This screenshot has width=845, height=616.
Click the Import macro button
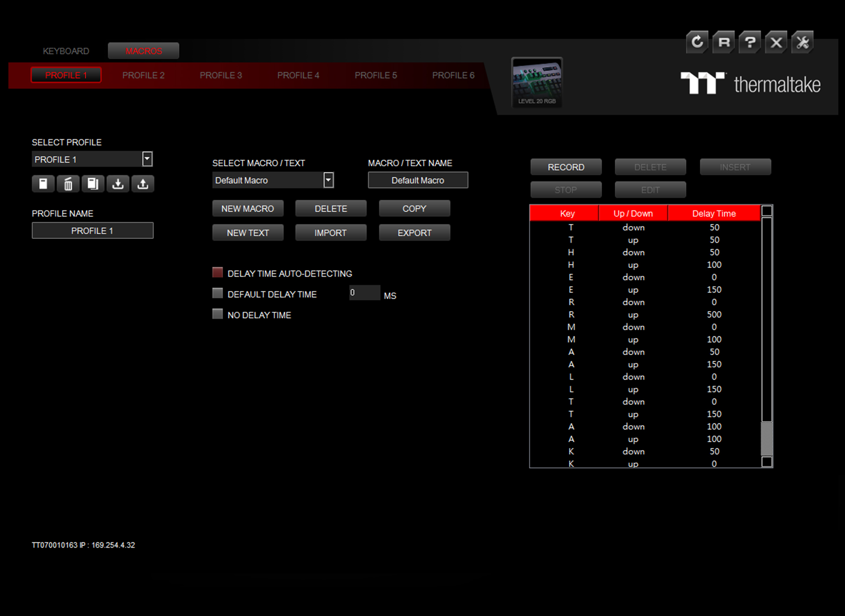coord(331,233)
